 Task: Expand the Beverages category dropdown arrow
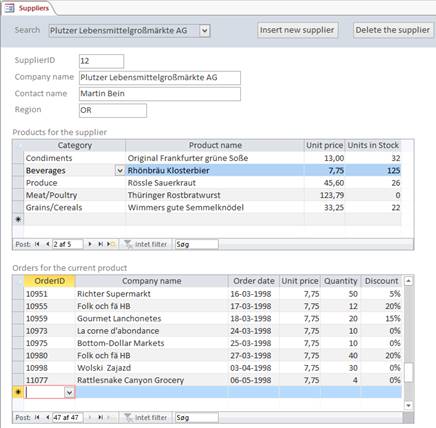click(120, 171)
